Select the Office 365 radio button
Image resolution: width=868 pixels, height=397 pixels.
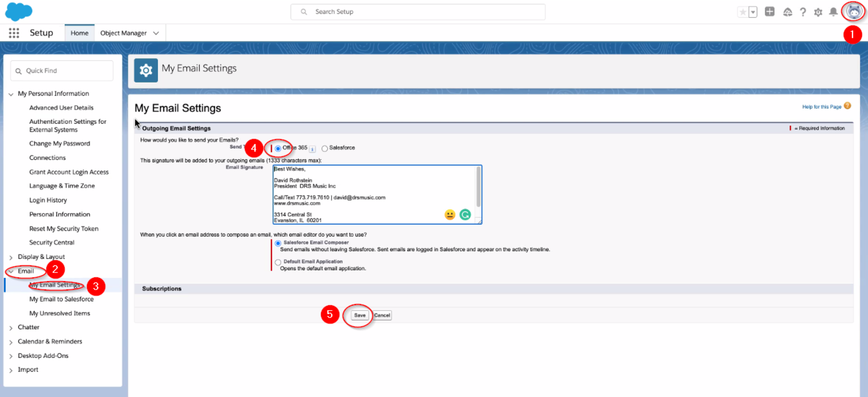[278, 148]
